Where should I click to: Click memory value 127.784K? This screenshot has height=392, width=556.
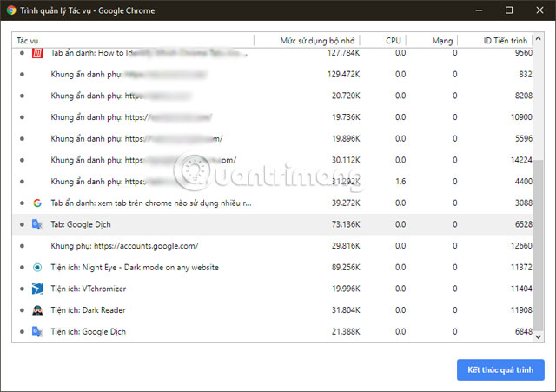[343, 53]
